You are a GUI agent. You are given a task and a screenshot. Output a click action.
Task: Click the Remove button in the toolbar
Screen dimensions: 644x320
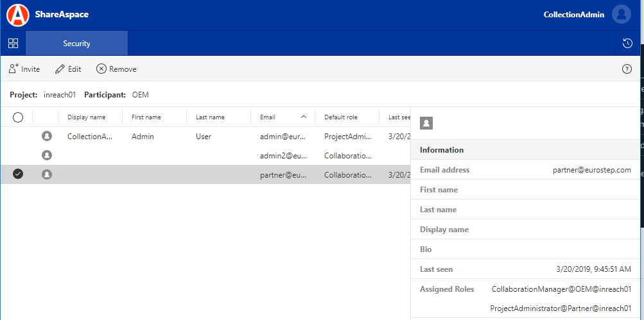click(x=116, y=69)
